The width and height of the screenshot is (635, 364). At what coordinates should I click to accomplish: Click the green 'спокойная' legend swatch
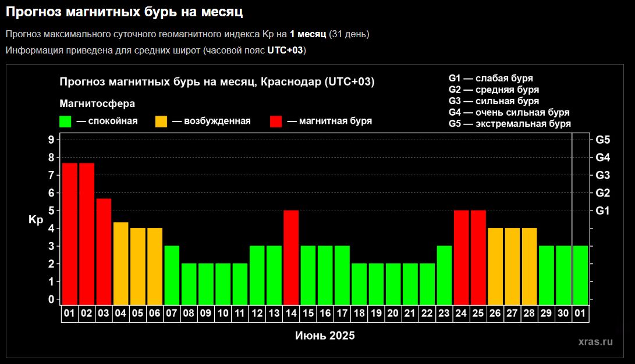[65, 121]
